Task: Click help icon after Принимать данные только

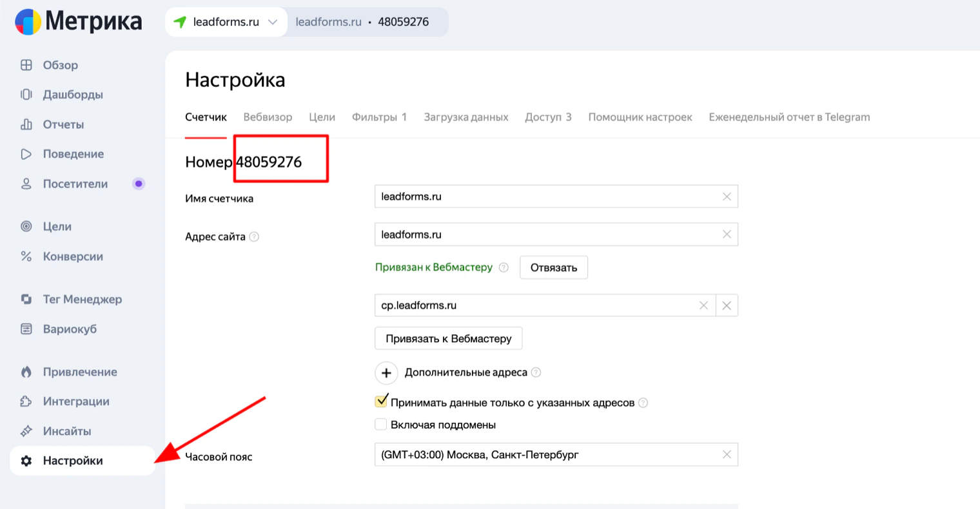Action: (x=643, y=403)
